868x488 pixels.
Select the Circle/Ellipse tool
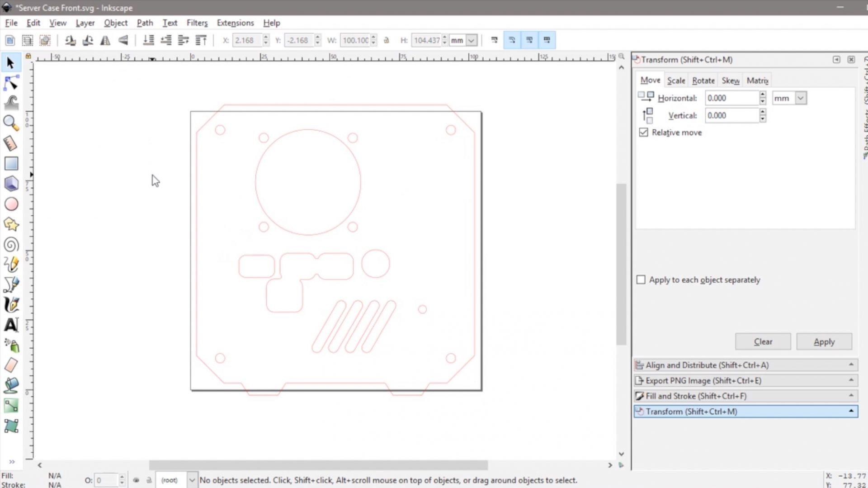coord(11,204)
